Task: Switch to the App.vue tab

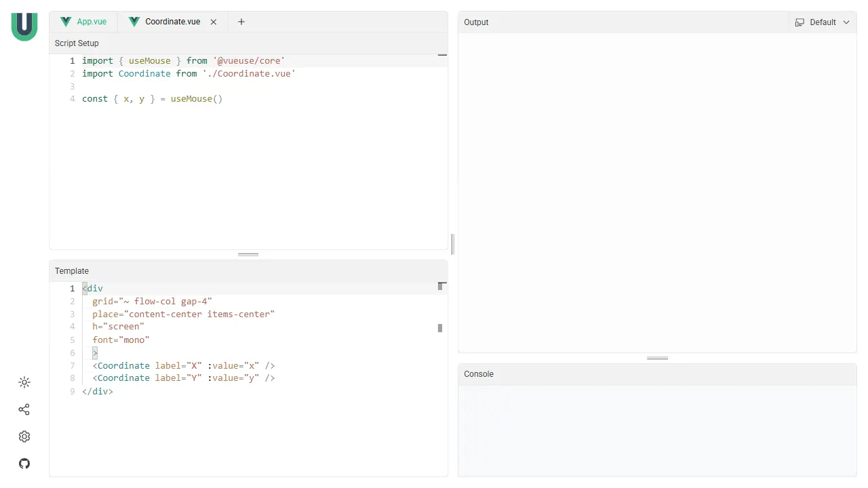Action: 83,22
